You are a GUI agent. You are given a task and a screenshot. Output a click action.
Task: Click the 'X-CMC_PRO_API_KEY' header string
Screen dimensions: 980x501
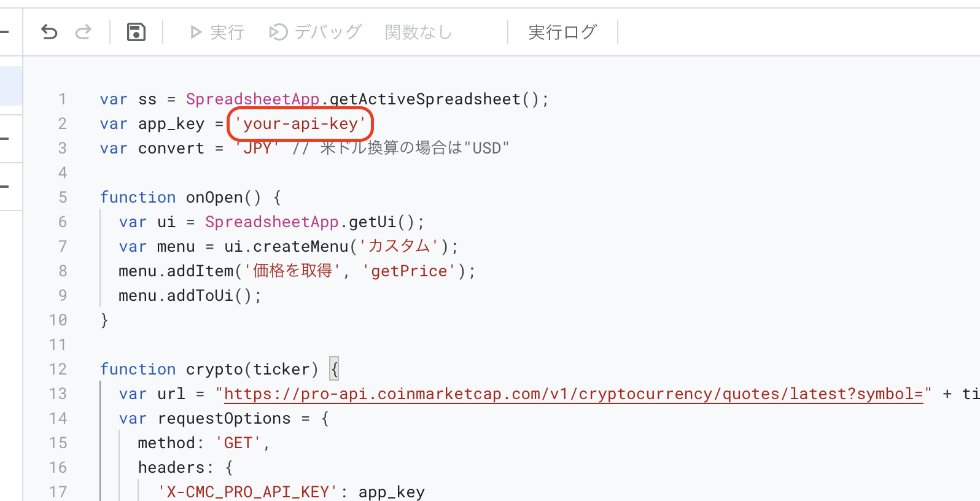[247, 492]
